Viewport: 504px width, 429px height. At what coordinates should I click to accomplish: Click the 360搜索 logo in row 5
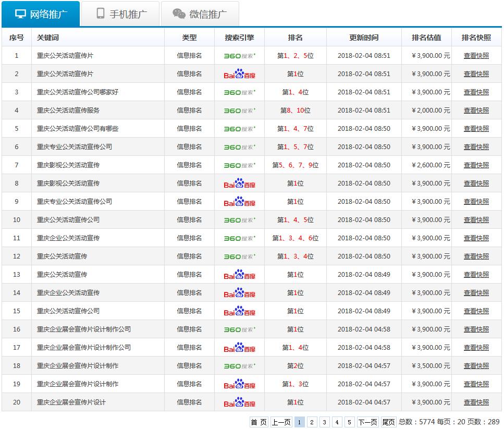(x=239, y=129)
